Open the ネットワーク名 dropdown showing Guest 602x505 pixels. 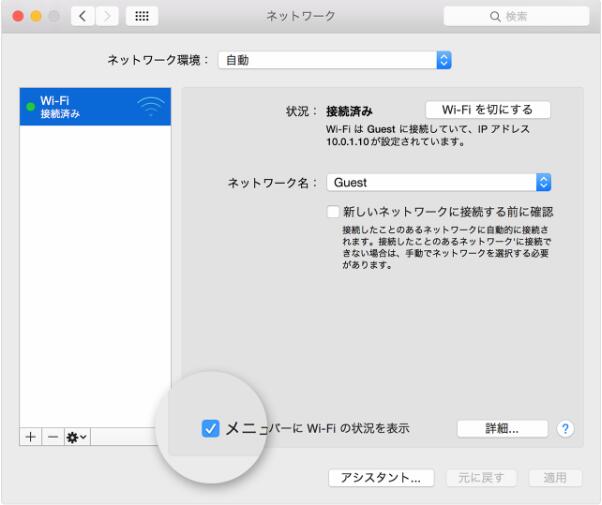coord(439,182)
